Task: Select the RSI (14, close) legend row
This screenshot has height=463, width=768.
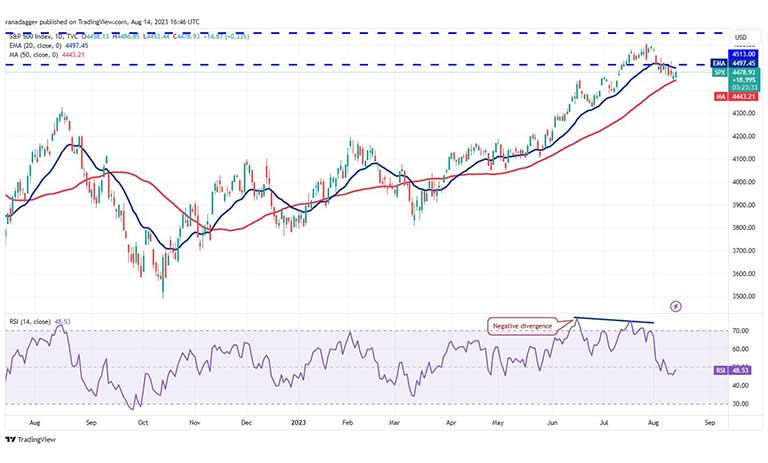Action: [40, 322]
